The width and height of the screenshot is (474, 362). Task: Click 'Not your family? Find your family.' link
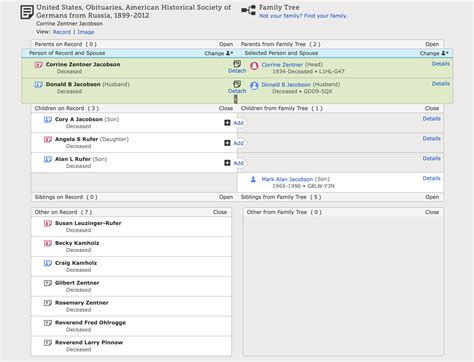click(x=303, y=16)
